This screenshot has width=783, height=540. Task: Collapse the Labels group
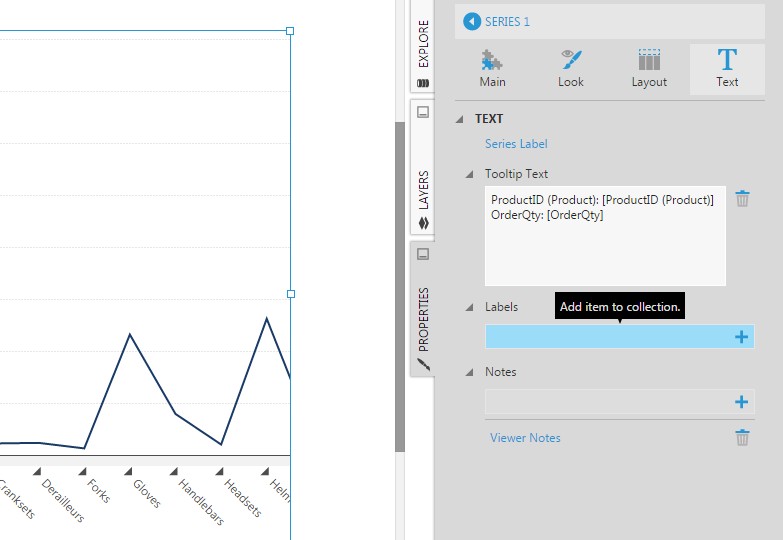coord(469,308)
